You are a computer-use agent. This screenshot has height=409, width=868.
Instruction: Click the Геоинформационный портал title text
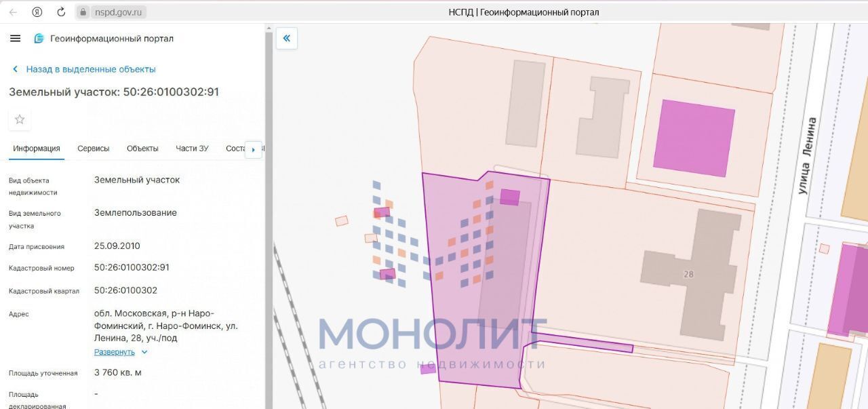pos(112,39)
